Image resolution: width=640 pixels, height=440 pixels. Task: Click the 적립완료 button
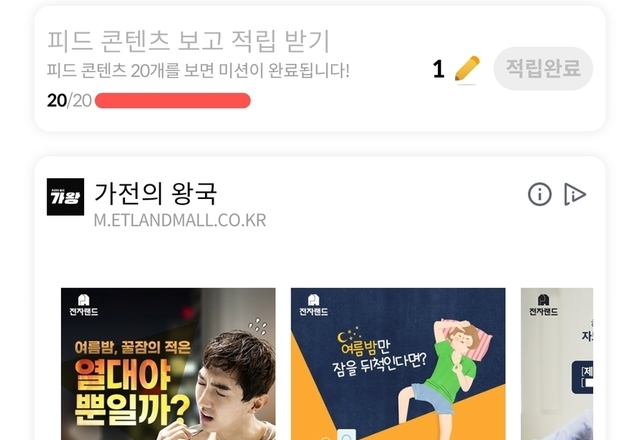(x=543, y=69)
